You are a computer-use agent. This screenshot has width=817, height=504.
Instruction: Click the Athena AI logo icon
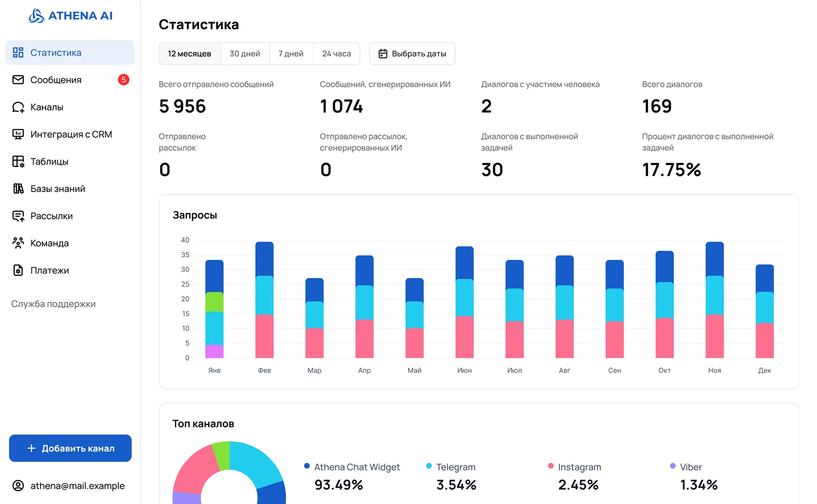pos(36,16)
